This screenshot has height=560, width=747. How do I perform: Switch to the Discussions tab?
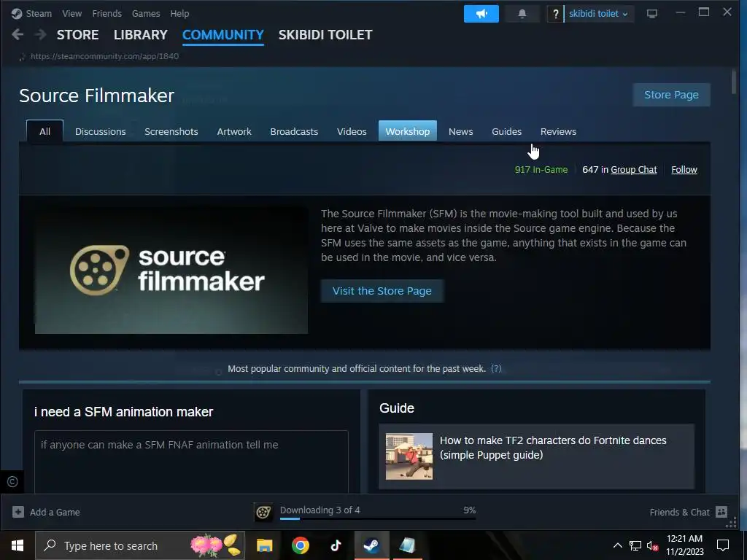tap(101, 131)
